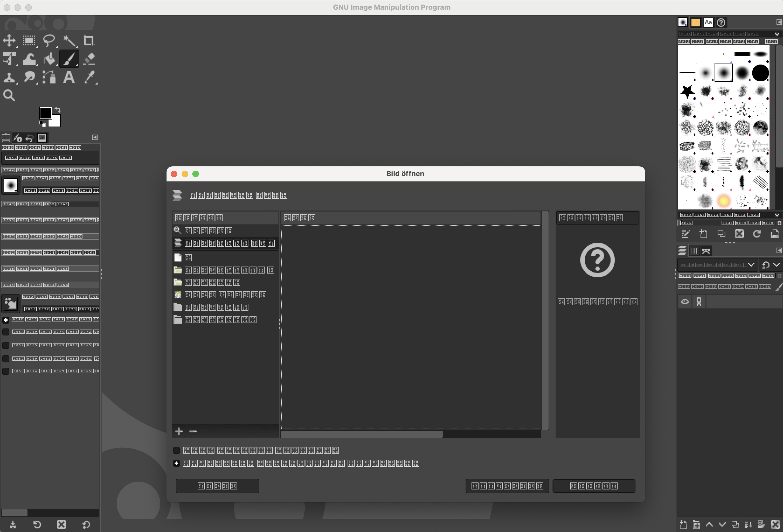
Task: Choose the Text tool
Action: [x=69, y=78]
